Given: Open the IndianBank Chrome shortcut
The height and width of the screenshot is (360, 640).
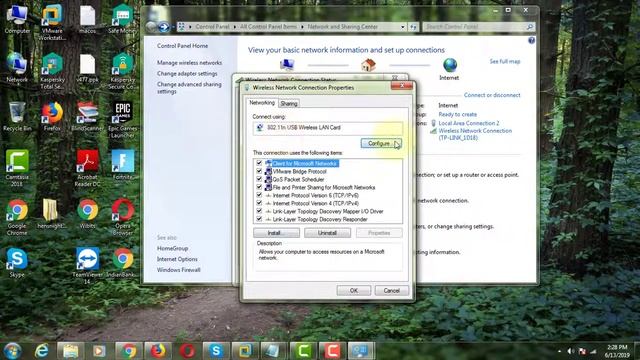Looking at the screenshot, I should pos(122,263).
